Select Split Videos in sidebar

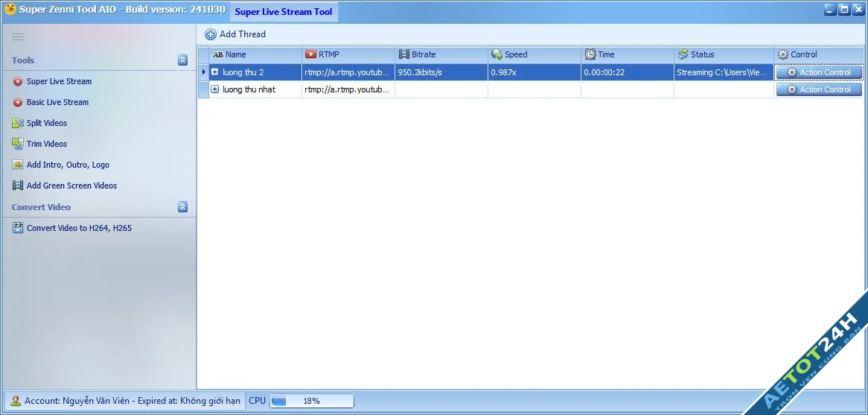click(x=47, y=123)
